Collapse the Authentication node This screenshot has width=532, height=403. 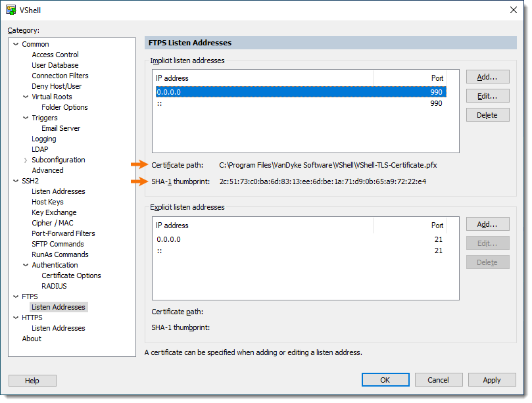[26, 266]
